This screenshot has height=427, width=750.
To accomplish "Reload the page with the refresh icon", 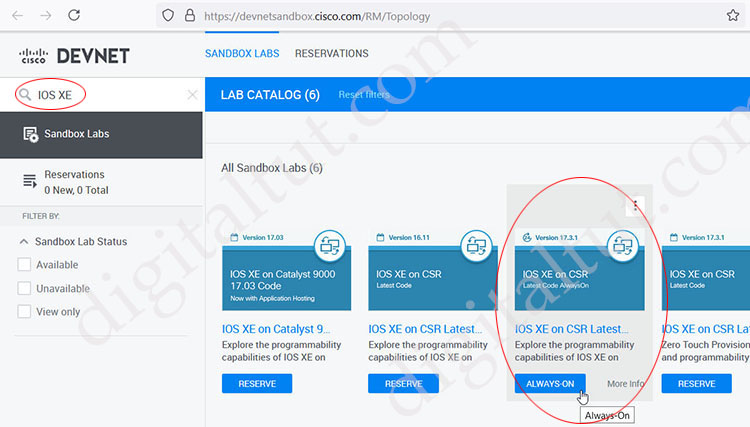I will [74, 15].
